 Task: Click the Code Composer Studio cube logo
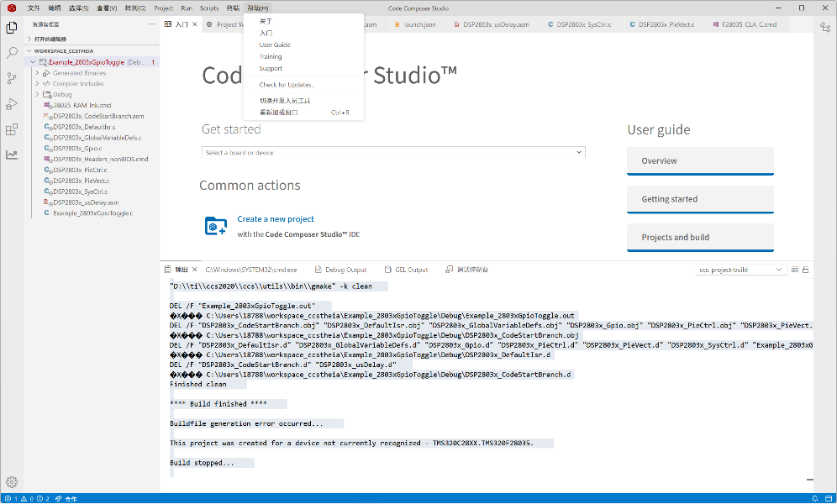click(11, 8)
